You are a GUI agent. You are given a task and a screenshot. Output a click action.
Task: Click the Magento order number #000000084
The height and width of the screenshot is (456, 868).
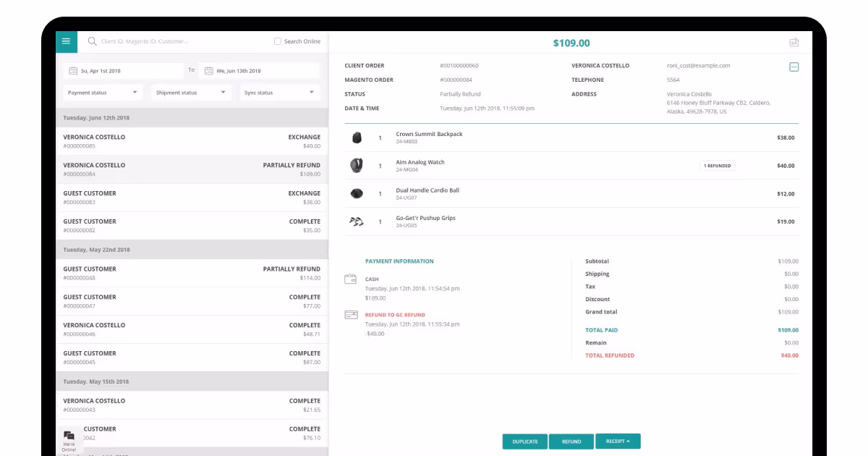(456, 80)
